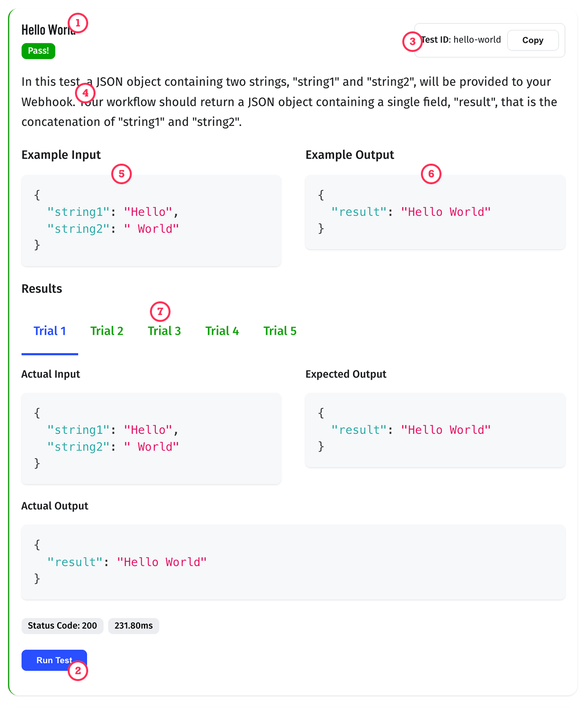Switch to the Trial 1 tab
588x708 pixels.
tap(49, 331)
